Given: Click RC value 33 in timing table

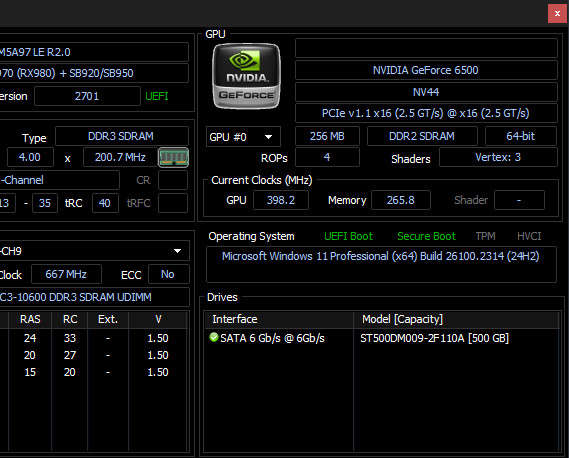Looking at the screenshot, I should (70, 338).
